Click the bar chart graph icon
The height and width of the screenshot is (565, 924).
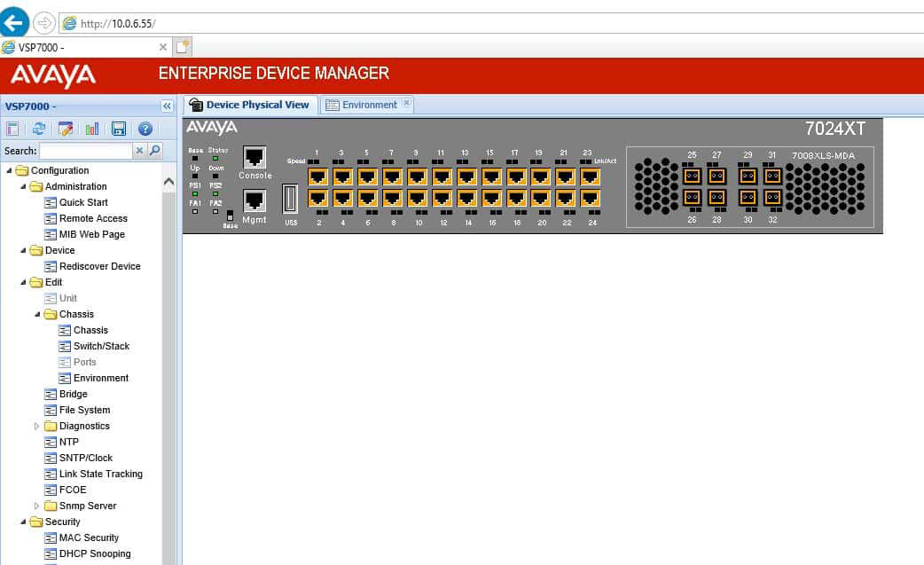[x=92, y=129]
